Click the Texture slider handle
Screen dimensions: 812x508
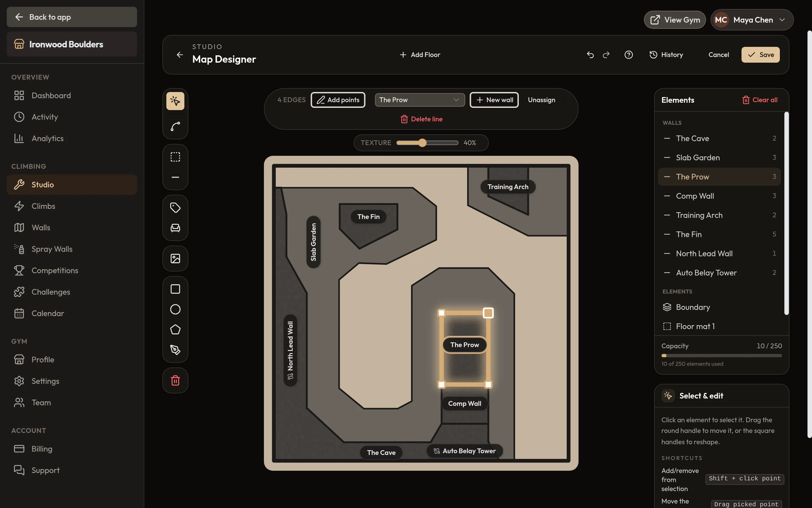click(x=422, y=143)
